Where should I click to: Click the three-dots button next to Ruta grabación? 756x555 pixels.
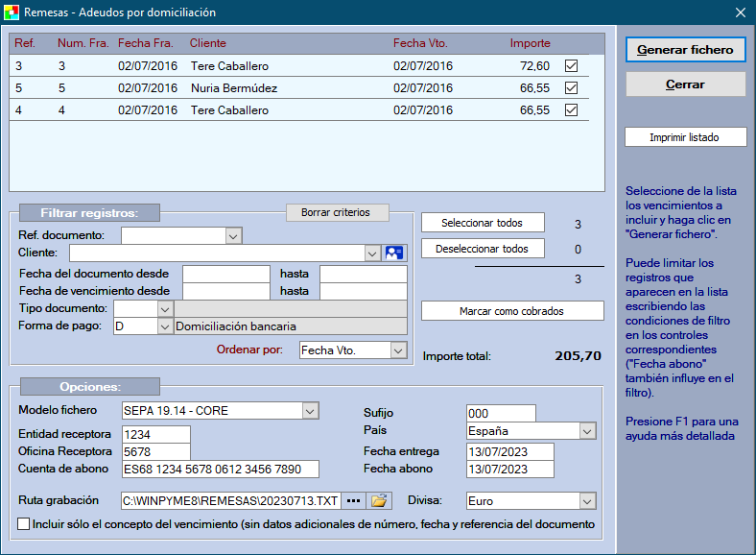point(355,500)
